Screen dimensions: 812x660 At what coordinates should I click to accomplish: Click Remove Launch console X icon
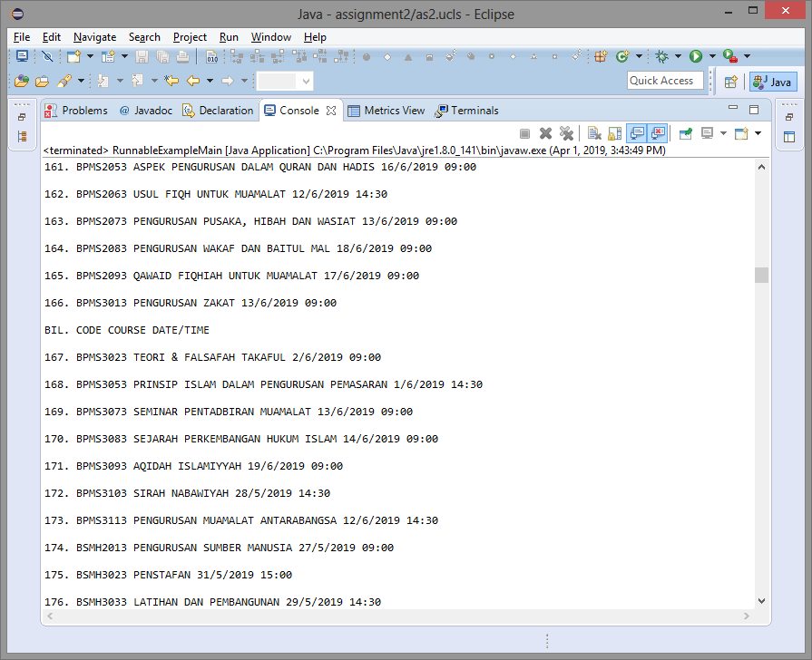(545, 133)
